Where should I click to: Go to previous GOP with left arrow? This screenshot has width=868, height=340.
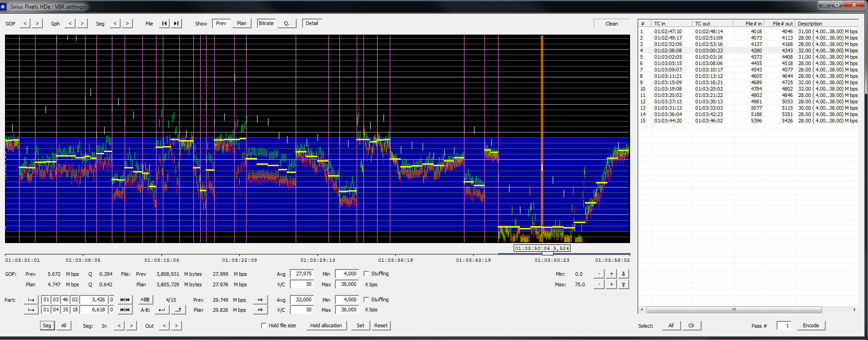pos(25,23)
